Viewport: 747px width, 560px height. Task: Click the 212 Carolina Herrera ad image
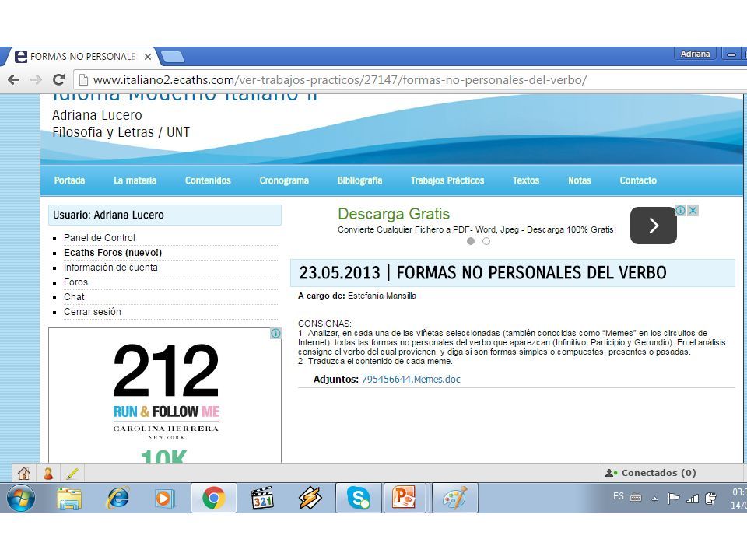pyautogui.click(x=165, y=395)
